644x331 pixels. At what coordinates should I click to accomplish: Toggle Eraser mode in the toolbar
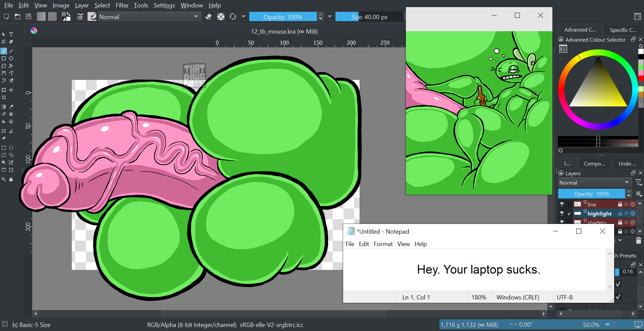[x=209, y=16]
